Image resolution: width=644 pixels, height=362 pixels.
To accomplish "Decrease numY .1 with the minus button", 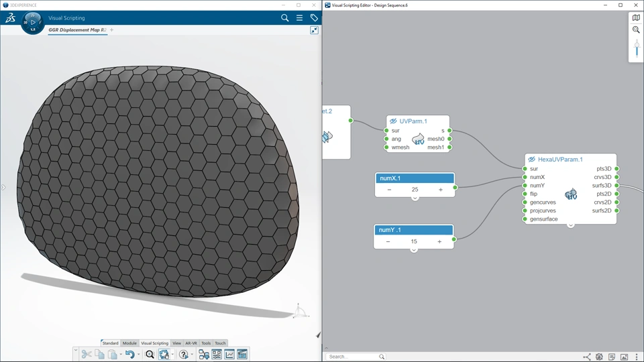I will (x=388, y=241).
